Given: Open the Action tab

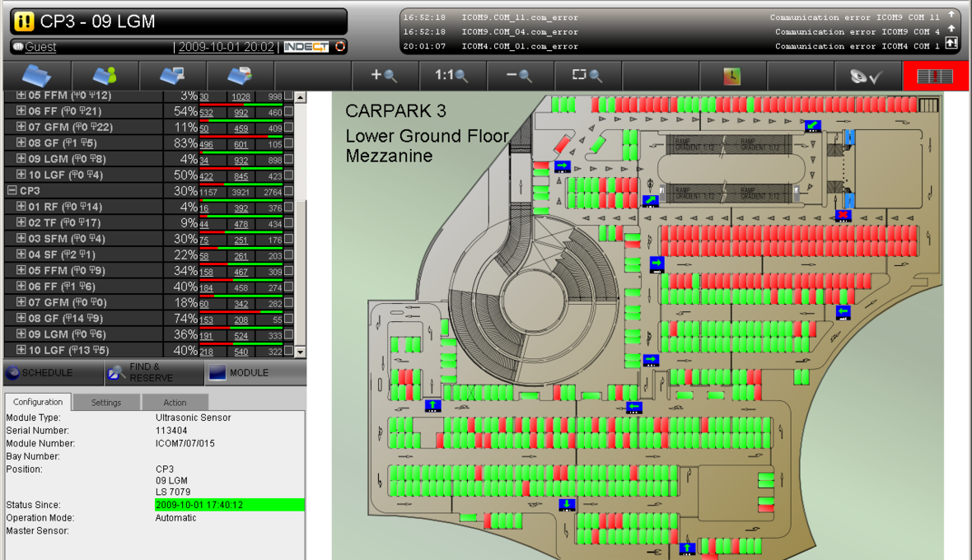Looking at the screenshot, I should coord(175,403).
